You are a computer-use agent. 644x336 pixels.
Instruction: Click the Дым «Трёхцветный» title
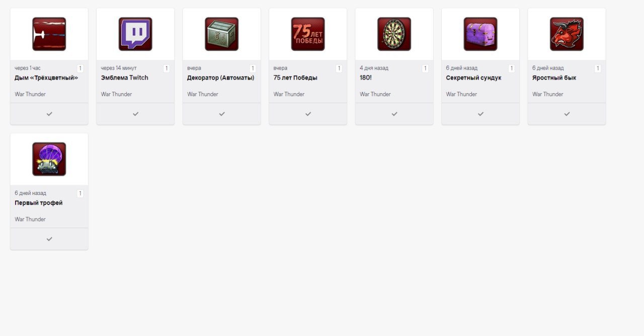point(46,78)
